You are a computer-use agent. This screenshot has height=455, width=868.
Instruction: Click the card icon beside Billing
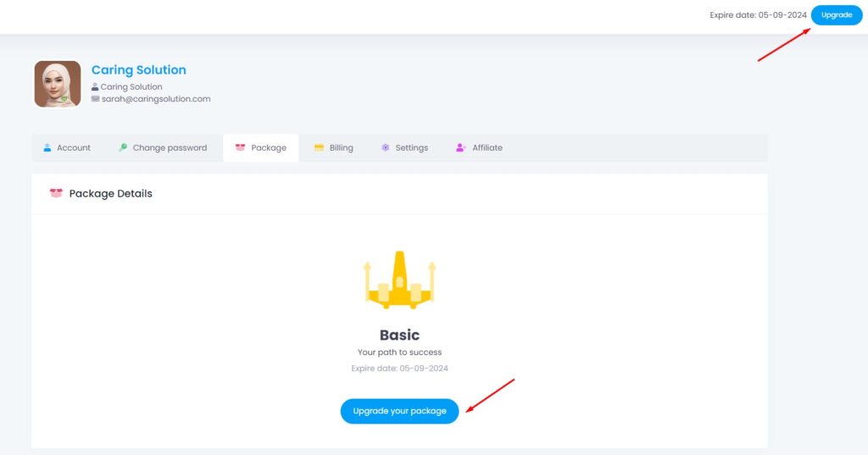click(319, 147)
